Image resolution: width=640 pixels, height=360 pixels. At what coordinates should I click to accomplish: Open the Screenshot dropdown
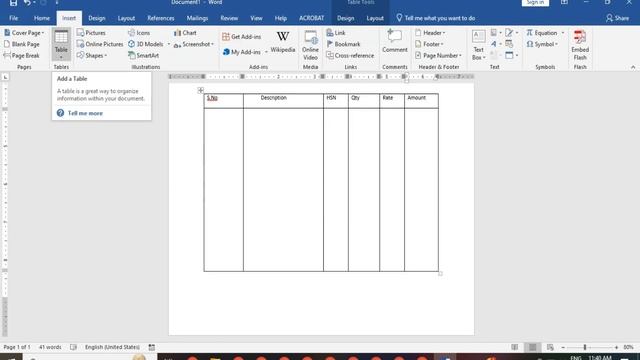tap(194, 44)
